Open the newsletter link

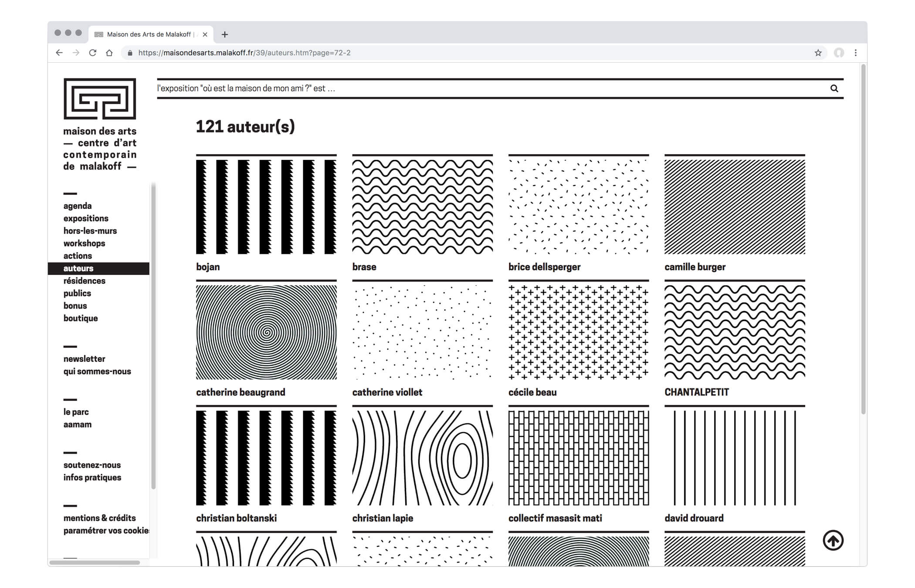coord(85,358)
